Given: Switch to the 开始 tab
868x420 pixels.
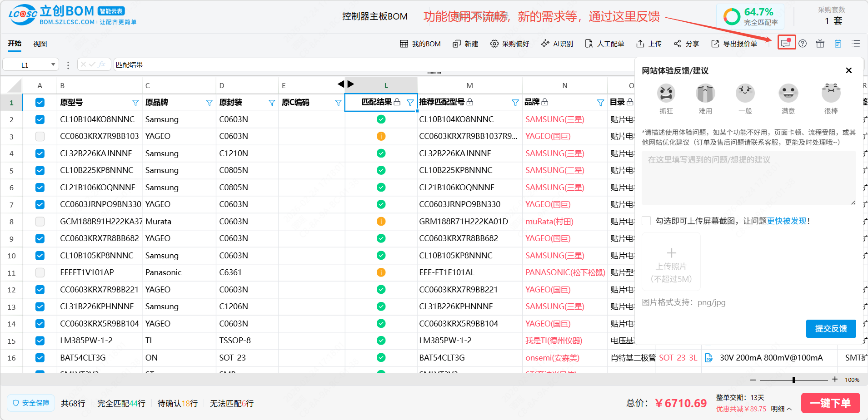Looking at the screenshot, I should click(15, 44).
